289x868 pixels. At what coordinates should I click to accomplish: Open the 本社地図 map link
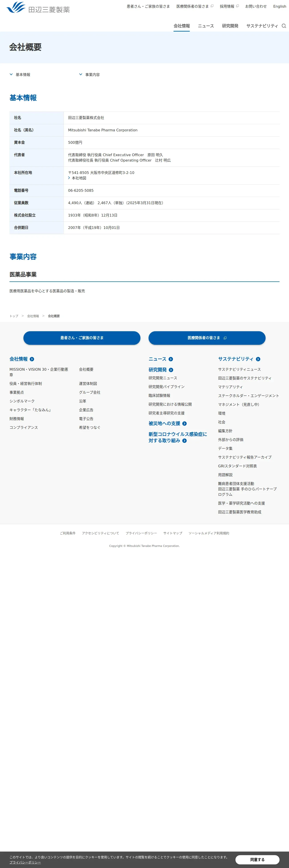point(79,178)
